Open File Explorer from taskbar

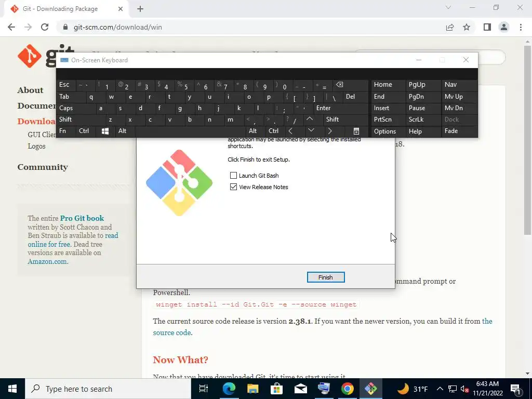pyautogui.click(x=253, y=389)
